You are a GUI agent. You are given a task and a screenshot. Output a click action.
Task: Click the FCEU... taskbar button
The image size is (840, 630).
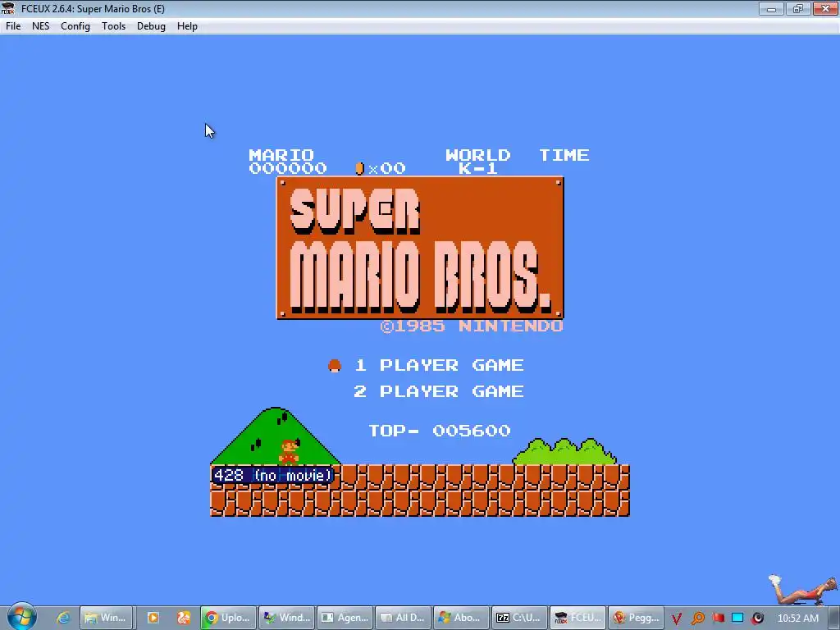coord(578,618)
